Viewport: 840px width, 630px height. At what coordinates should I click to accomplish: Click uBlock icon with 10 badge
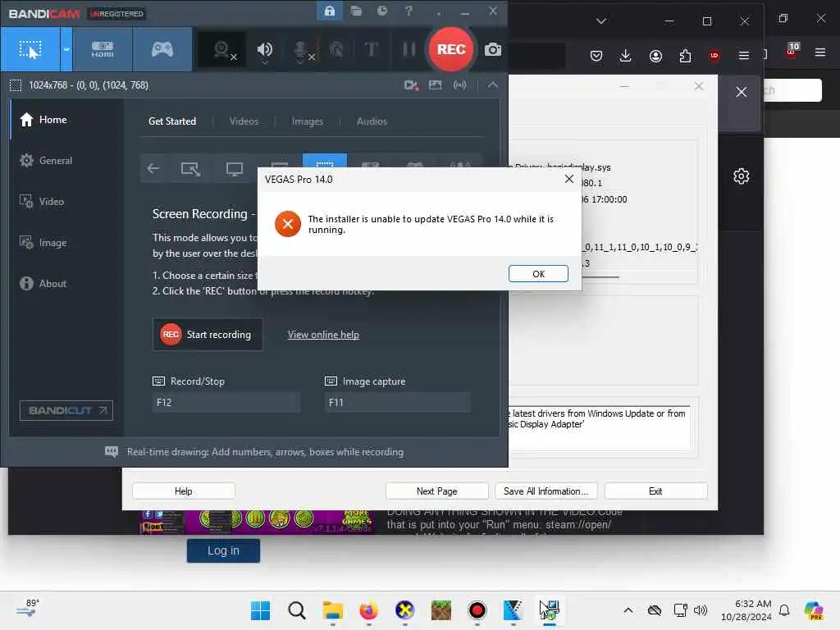click(792, 51)
